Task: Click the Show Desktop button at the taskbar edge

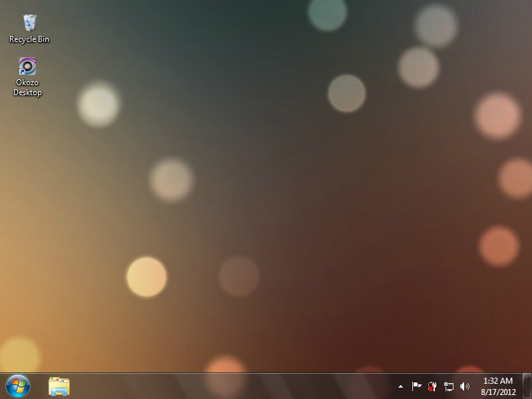Action: pos(527,386)
